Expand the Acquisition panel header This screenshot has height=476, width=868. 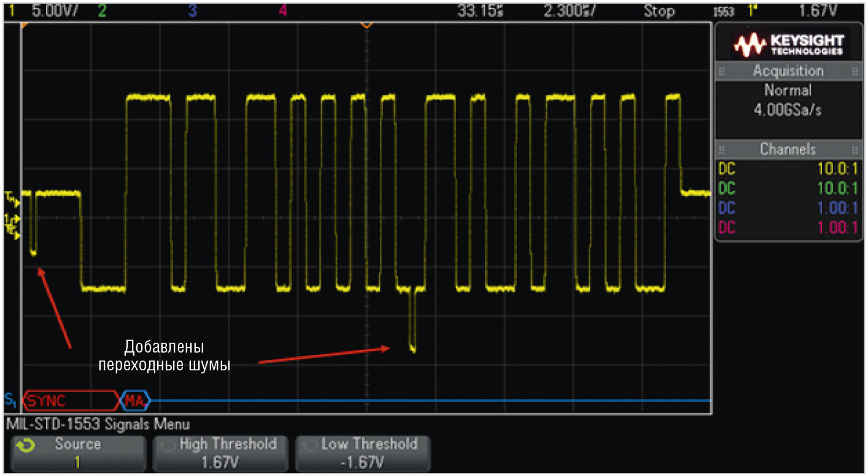tap(788, 71)
